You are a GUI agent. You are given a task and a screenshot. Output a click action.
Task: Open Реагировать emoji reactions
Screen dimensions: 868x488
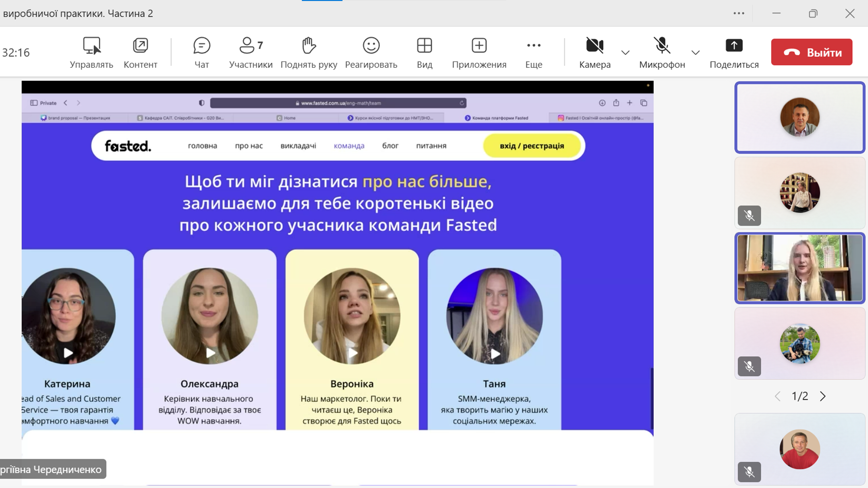(371, 53)
